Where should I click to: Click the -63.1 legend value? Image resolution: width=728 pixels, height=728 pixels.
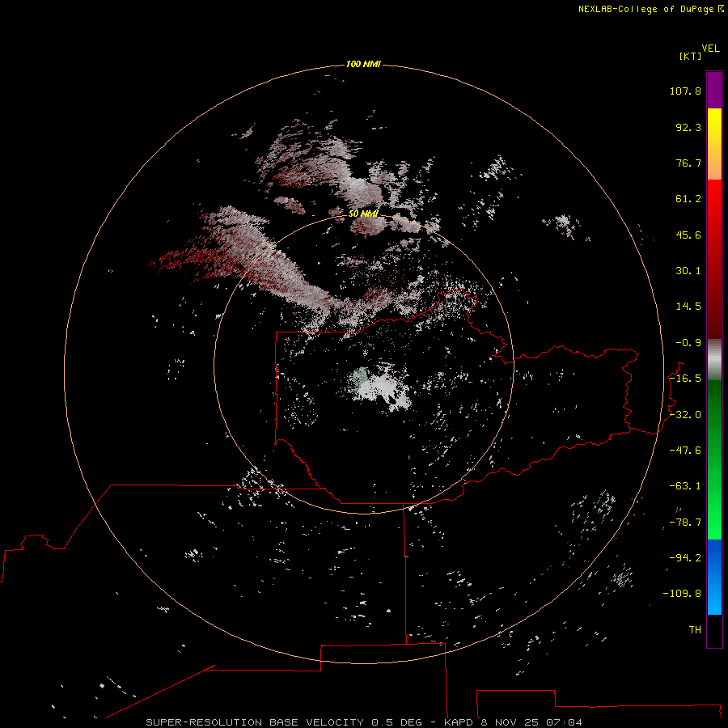click(x=685, y=486)
